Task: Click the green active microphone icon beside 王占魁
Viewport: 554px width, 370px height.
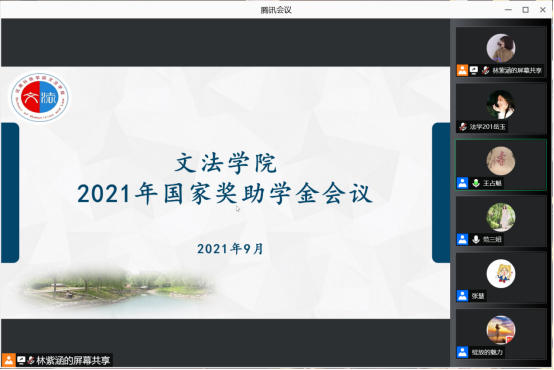Action: [476, 183]
